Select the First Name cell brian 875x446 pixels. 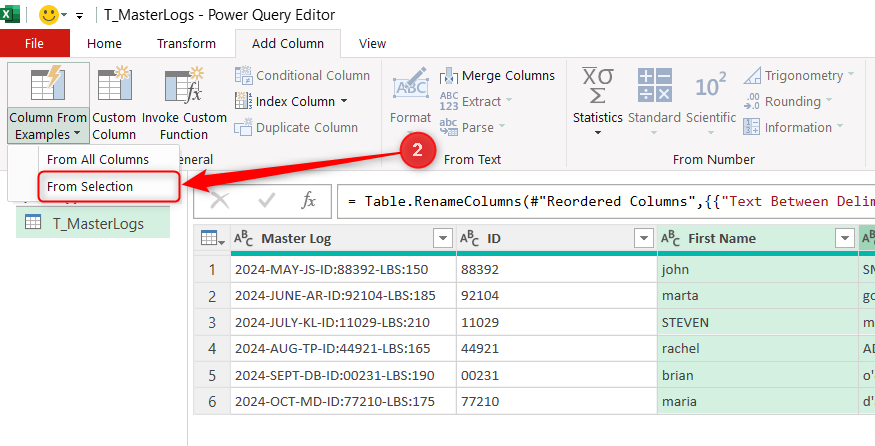(x=757, y=375)
